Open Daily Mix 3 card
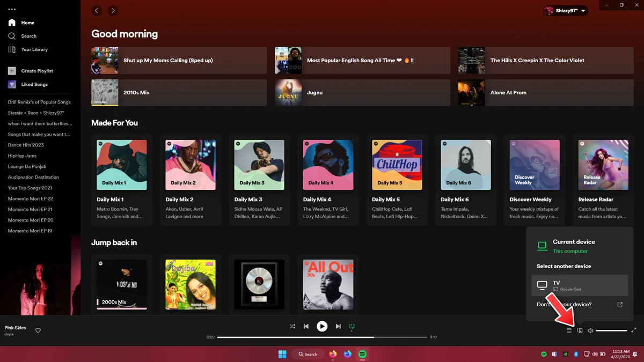Image resolution: width=644 pixels, height=362 pixels. 259,180
